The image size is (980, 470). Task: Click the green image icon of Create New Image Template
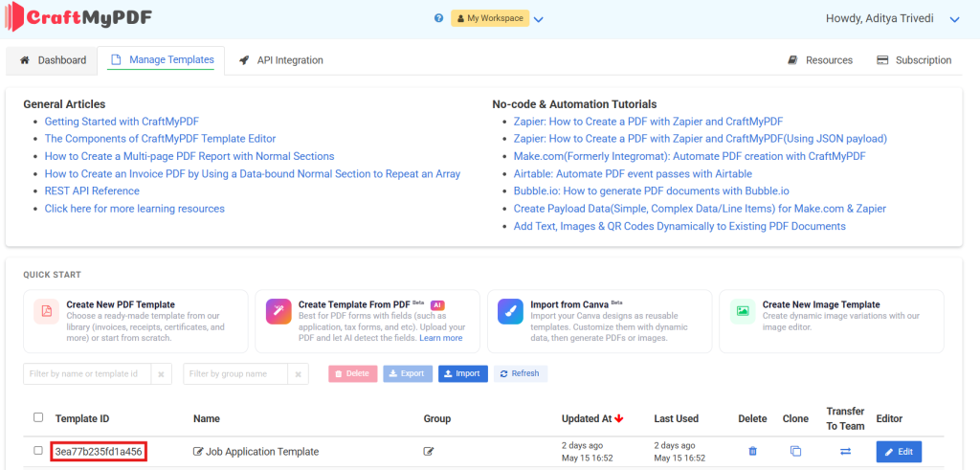pos(743,311)
